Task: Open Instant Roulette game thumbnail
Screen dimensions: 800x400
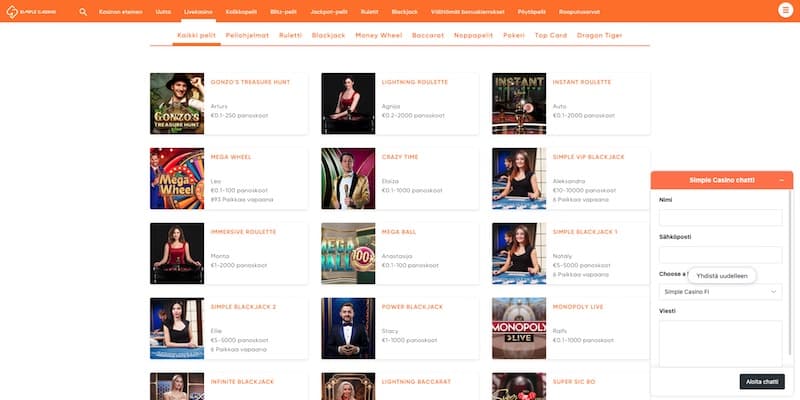Action: click(519, 104)
